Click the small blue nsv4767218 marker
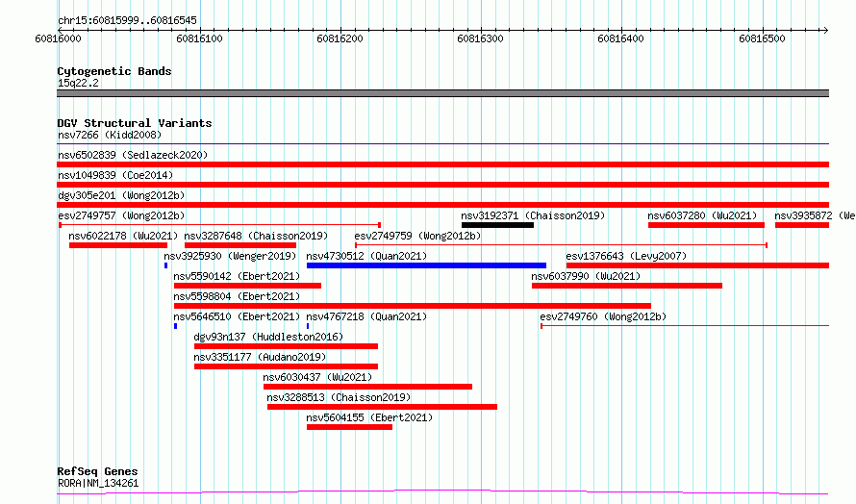The image size is (856, 504). [x=308, y=326]
